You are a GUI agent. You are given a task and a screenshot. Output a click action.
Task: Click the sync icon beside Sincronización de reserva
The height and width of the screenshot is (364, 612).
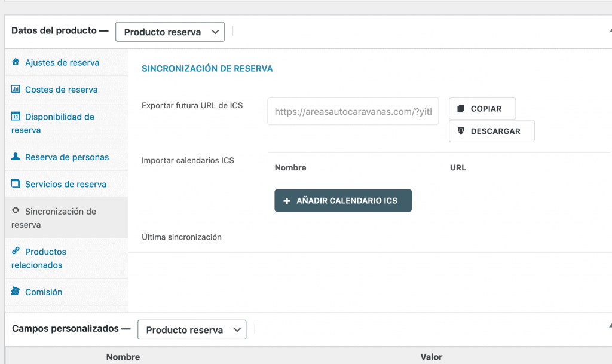(16, 210)
